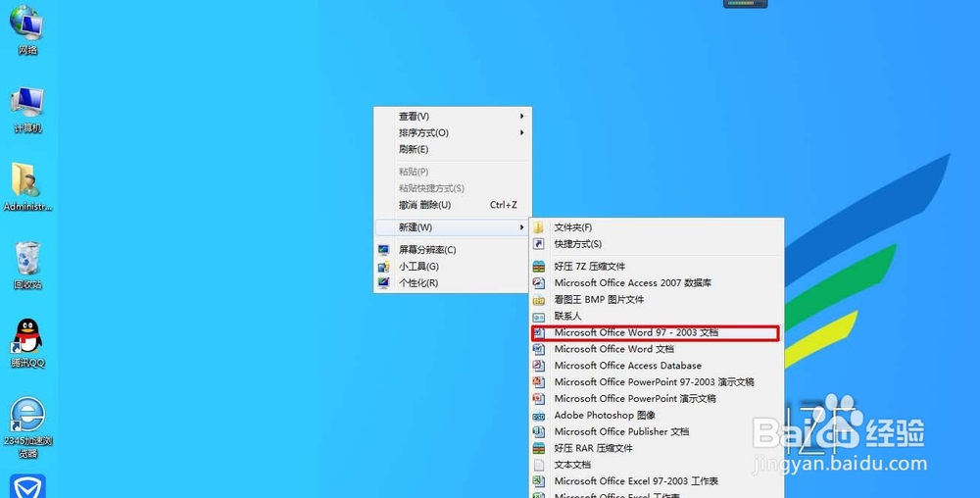980x498 pixels.
Task: Choose 撤消 删除(U) in the context menu
Action: (453, 205)
